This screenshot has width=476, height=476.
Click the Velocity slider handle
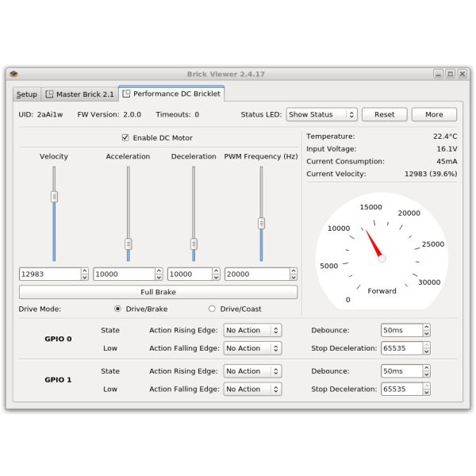tap(54, 197)
